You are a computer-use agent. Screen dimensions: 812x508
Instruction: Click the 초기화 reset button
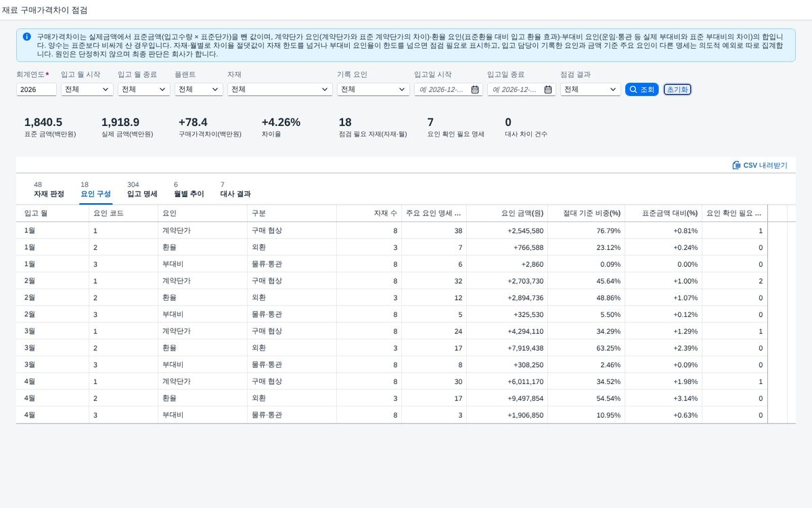pyautogui.click(x=677, y=89)
